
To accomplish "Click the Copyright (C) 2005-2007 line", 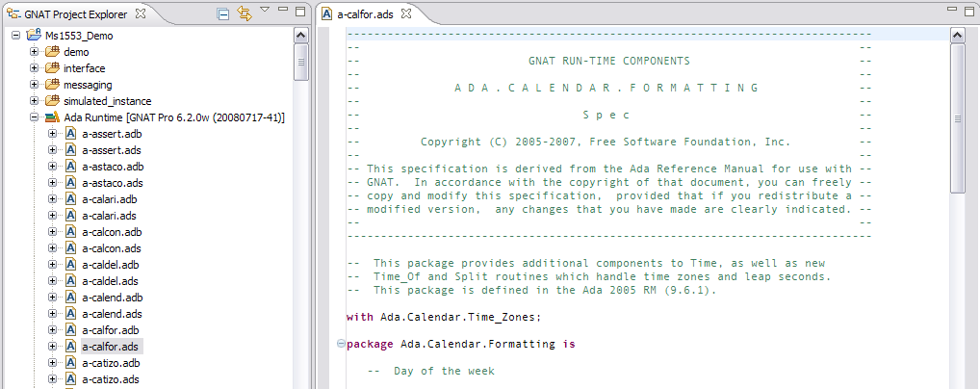I will pyautogui.click(x=606, y=142).
